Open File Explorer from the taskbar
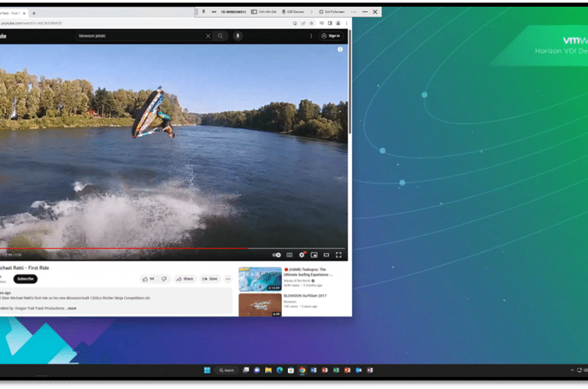Image resolution: width=588 pixels, height=389 pixels. tap(268, 370)
